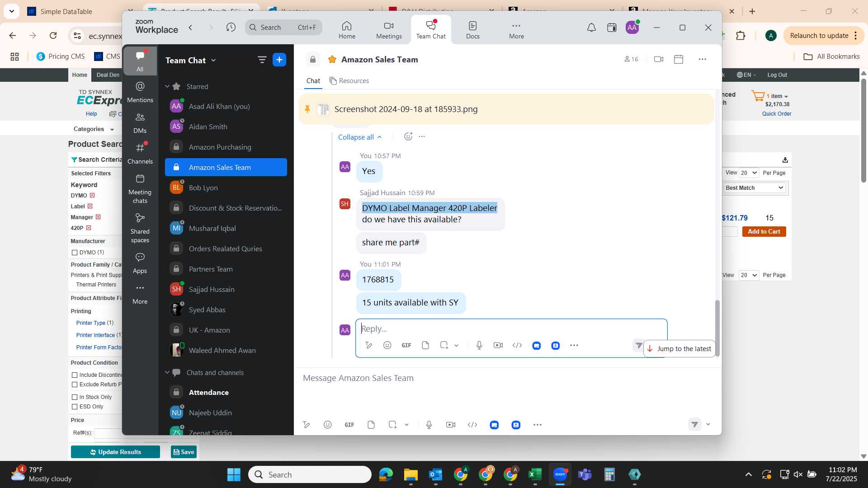Viewport: 868px width, 488px height.
Task: Collapse Chats and channels section
Action: coord(167,372)
